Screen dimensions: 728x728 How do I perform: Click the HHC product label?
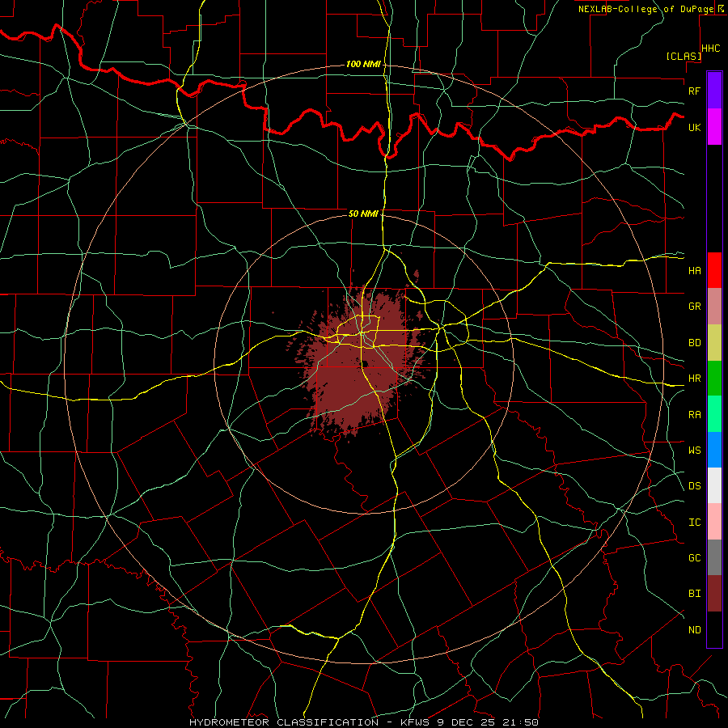pos(710,49)
